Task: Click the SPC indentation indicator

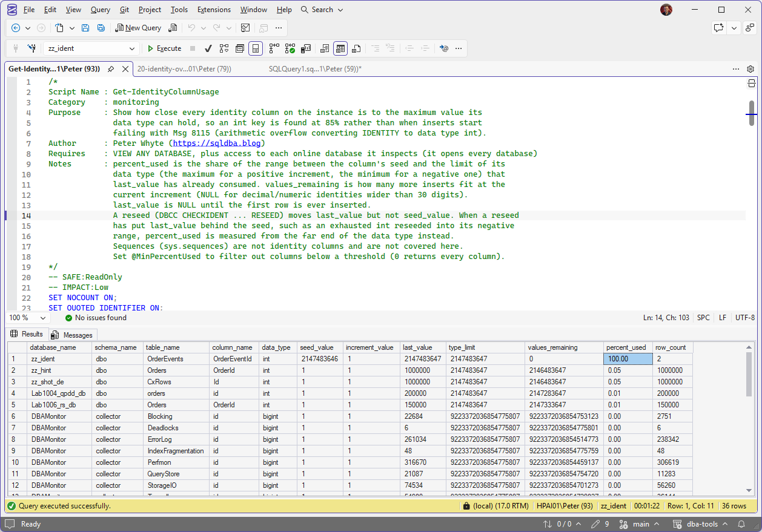Action: tap(704, 318)
